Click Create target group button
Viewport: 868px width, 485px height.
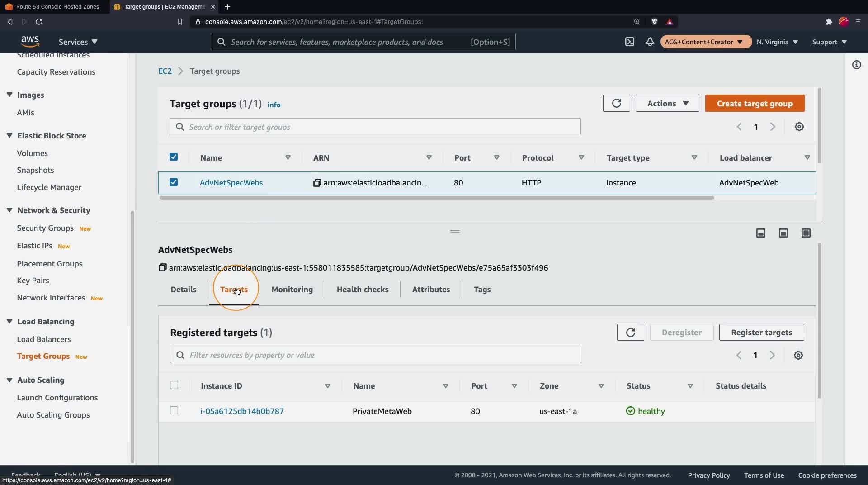point(755,103)
